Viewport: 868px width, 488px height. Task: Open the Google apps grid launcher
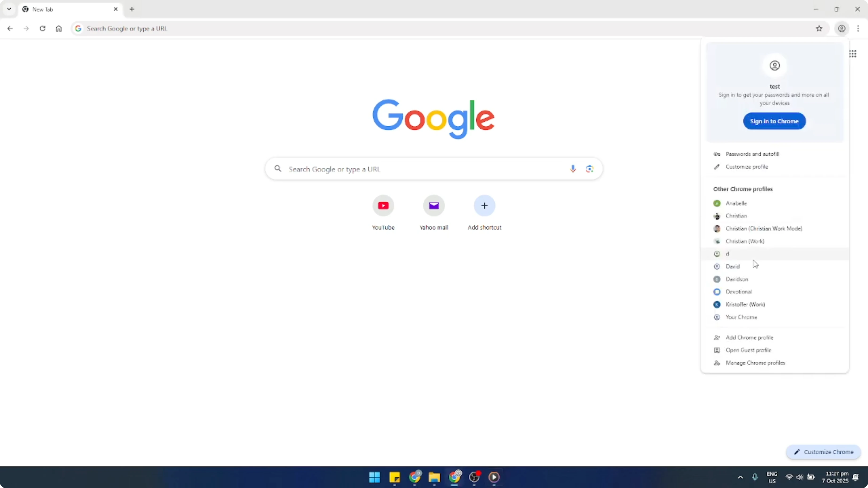point(853,54)
